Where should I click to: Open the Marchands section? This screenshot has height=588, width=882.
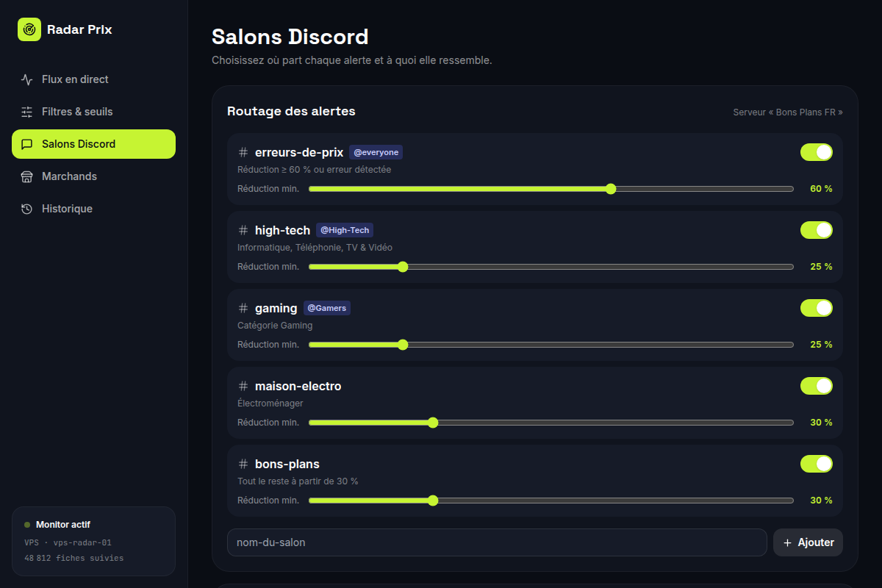tap(93, 176)
